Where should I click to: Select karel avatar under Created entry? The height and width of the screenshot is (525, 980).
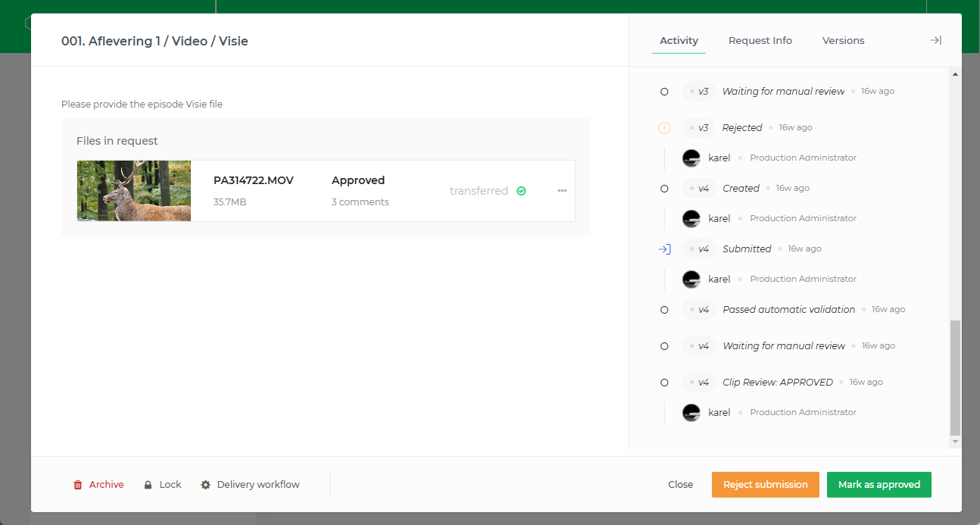691,218
